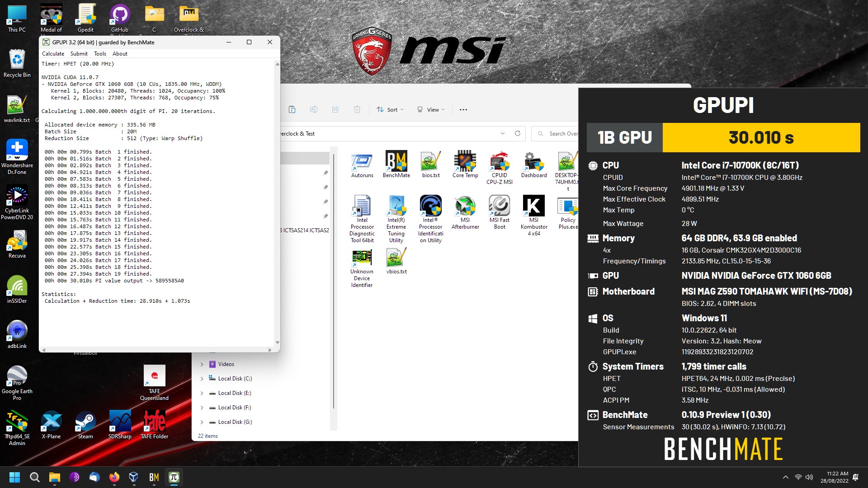Launch Google Earth Pro shortcut

(x=17, y=383)
